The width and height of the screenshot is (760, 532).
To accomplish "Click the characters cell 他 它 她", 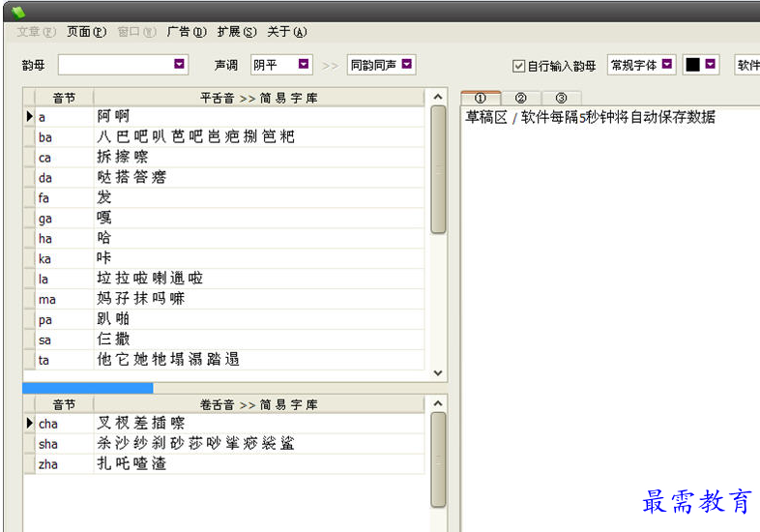I will click(x=259, y=361).
